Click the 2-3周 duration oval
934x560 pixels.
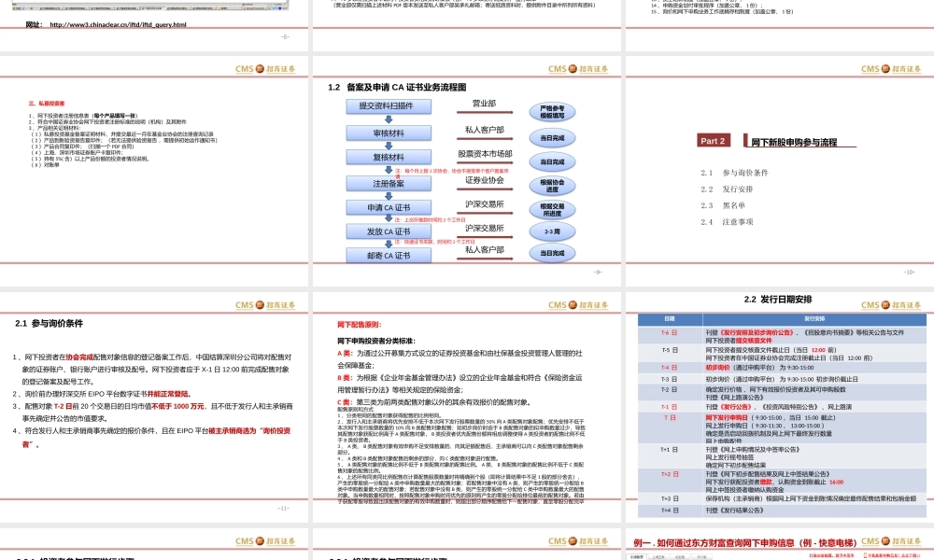(552, 231)
